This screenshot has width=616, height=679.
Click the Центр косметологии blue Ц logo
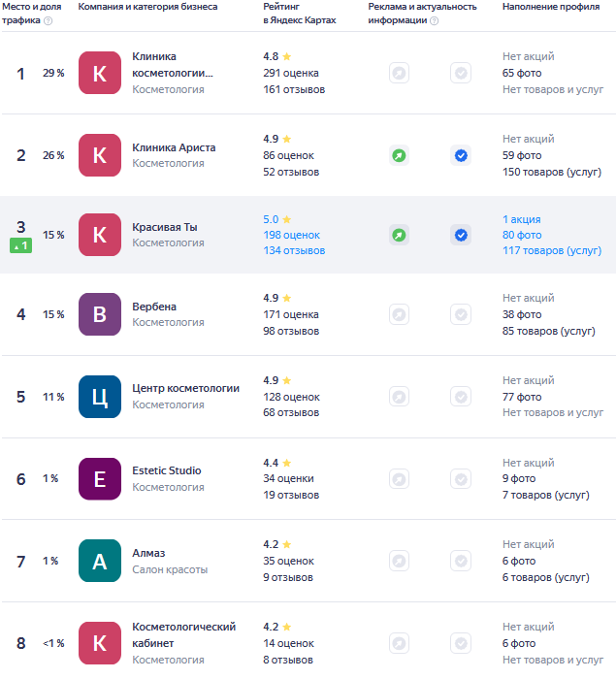click(100, 397)
